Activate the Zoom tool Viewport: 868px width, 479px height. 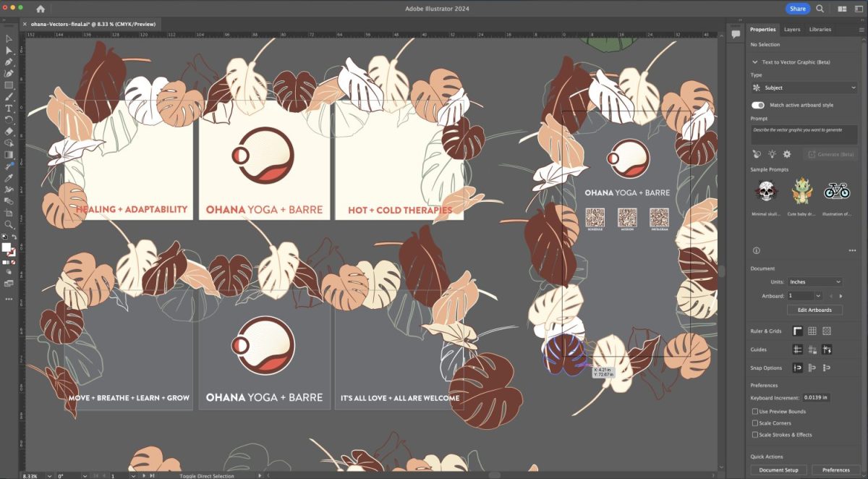click(x=9, y=224)
